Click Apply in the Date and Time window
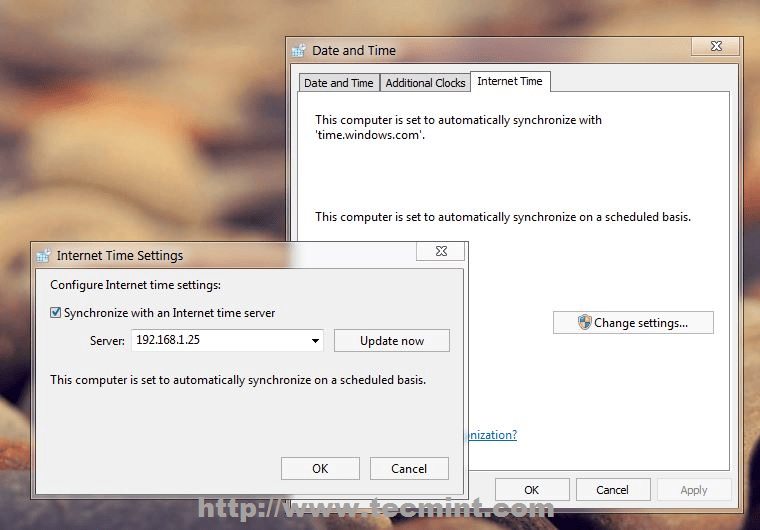Screen dimensions: 760x530 click(x=693, y=490)
